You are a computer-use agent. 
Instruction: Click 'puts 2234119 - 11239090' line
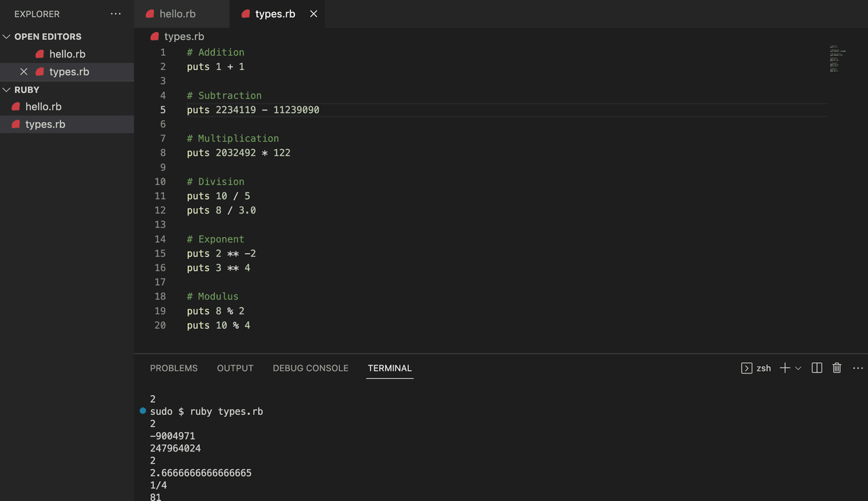[253, 110]
